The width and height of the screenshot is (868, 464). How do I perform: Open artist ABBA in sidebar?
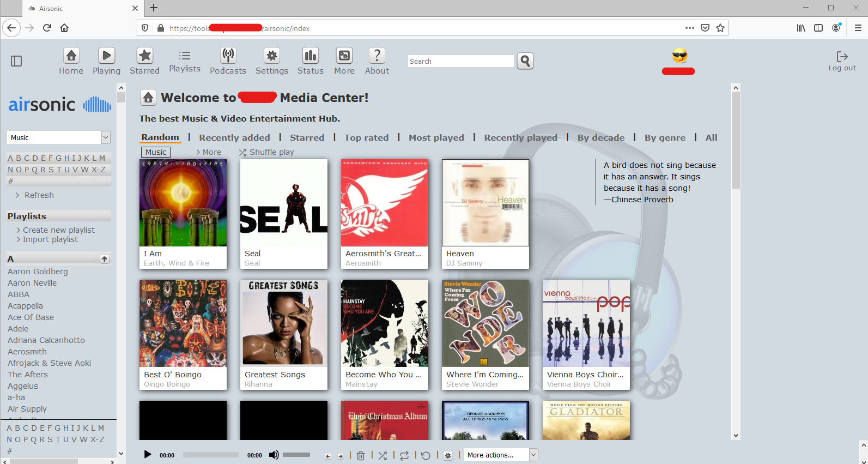(19, 294)
